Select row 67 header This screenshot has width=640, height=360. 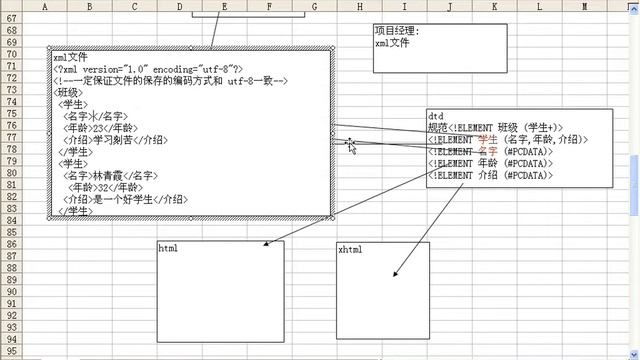pyautogui.click(x=11, y=18)
